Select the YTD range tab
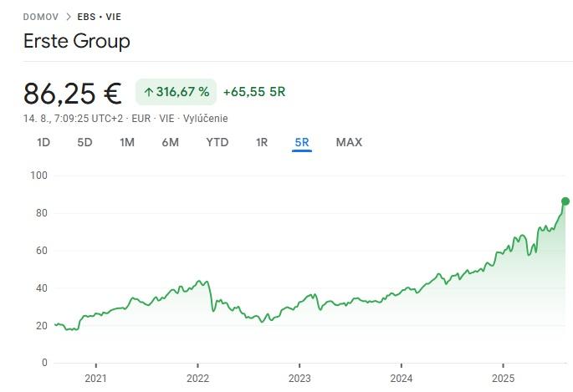 coord(217,142)
